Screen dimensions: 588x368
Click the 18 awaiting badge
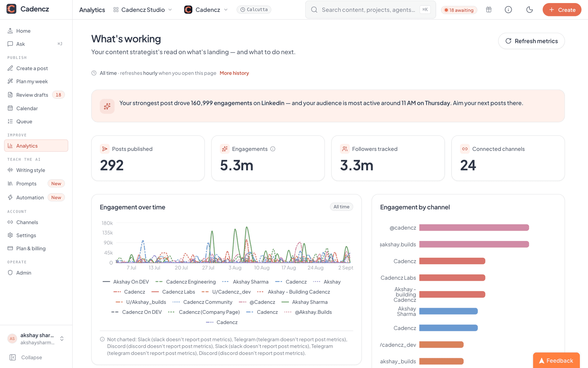(x=459, y=10)
